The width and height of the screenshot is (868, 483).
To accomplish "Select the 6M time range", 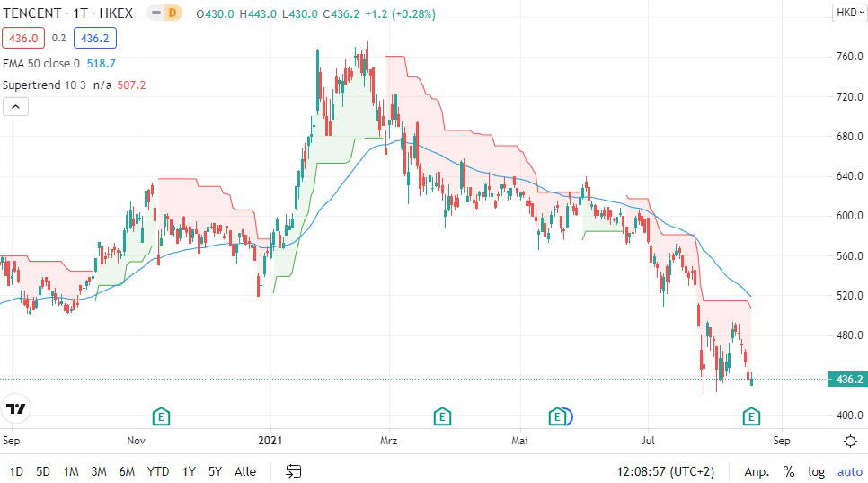I will coord(127,472).
